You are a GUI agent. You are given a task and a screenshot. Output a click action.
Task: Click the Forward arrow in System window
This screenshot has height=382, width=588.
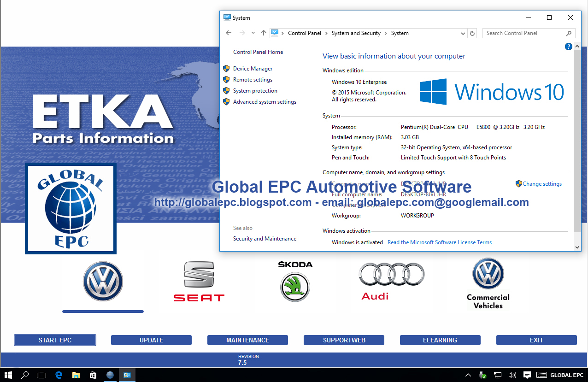(242, 33)
